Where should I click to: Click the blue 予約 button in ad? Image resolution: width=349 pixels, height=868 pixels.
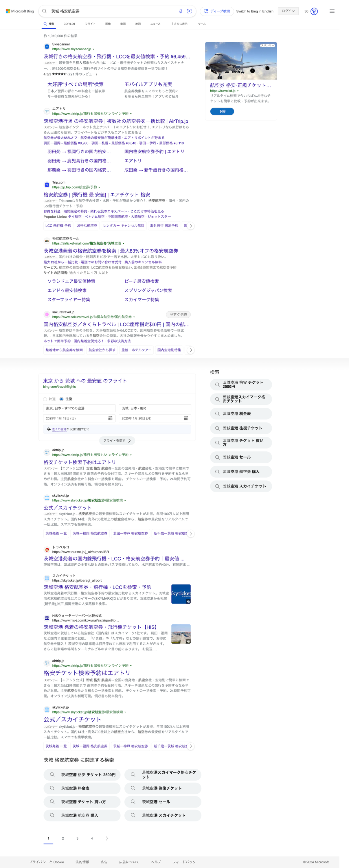(x=222, y=111)
